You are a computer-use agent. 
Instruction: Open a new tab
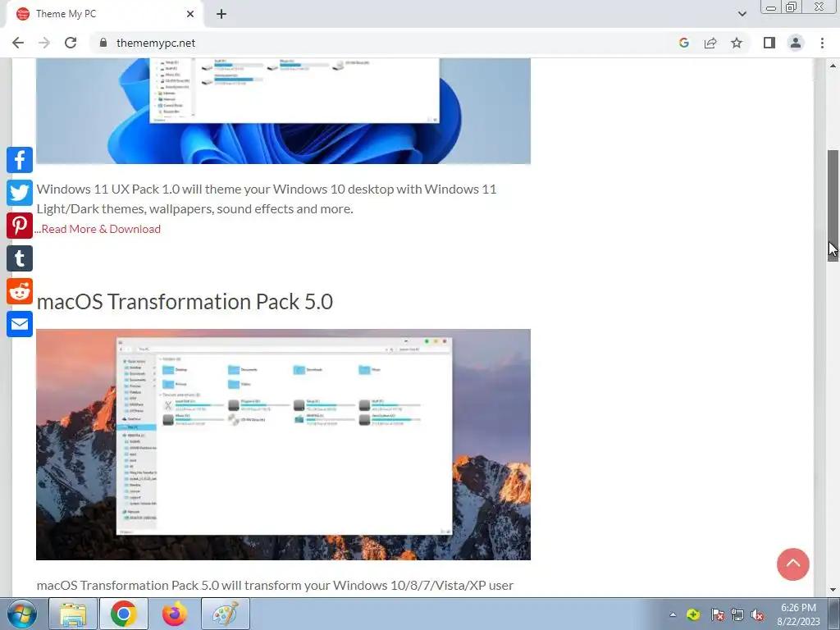tap(221, 14)
